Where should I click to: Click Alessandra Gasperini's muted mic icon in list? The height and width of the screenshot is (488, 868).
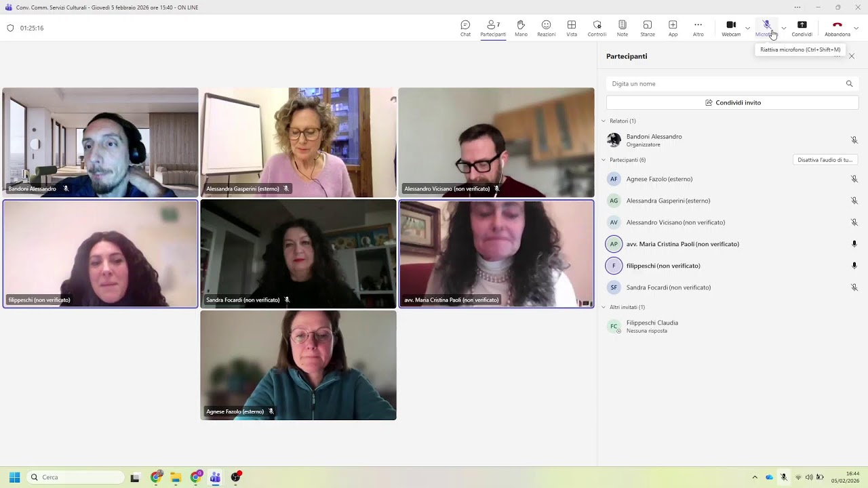coord(854,201)
